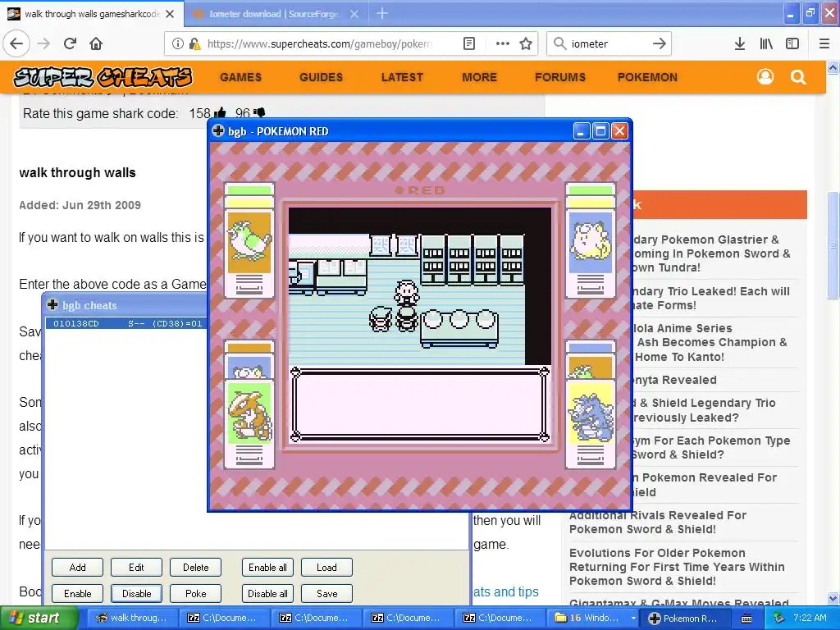This screenshot has width=840, height=630.
Task: Select cheat entry 010138CD in list
Action: click(127, 323)
